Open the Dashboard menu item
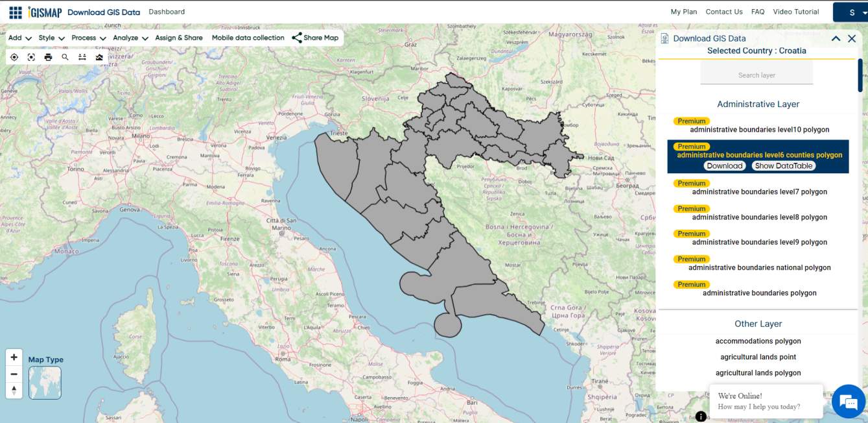The image size is (868, 423). (x=167, y=11)
